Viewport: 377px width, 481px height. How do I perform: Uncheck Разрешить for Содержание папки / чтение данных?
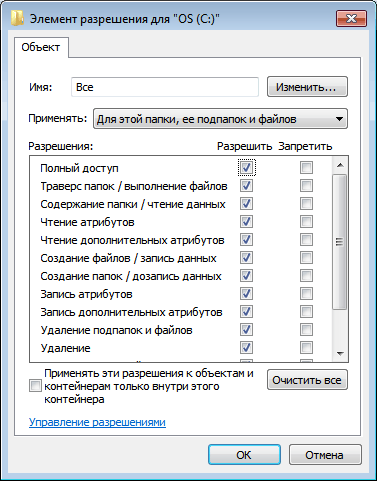[246, 203]
